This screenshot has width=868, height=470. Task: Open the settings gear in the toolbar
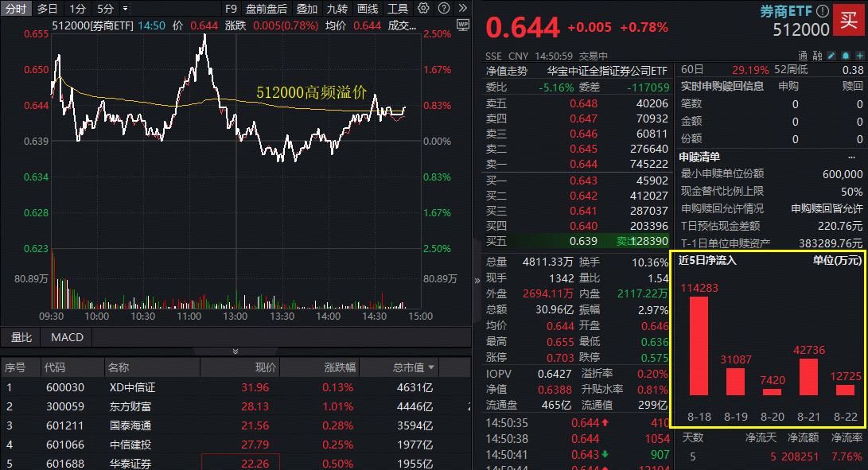click(422, 8)
